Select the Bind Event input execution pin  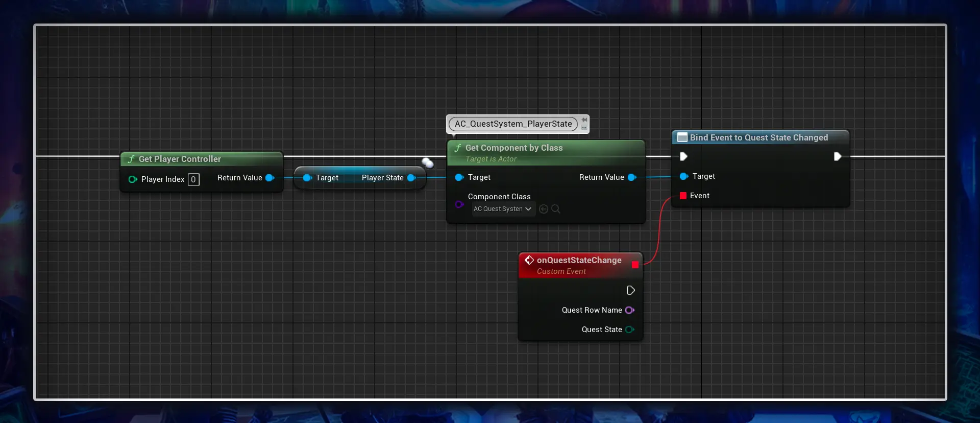pyautogui.click(x=683, y=156)
